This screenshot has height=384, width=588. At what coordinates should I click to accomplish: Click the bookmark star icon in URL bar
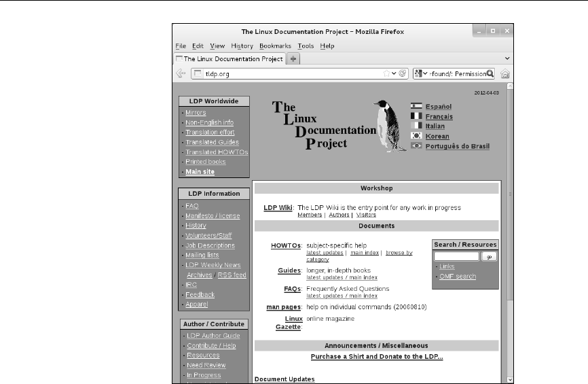(x=386, y=73)
